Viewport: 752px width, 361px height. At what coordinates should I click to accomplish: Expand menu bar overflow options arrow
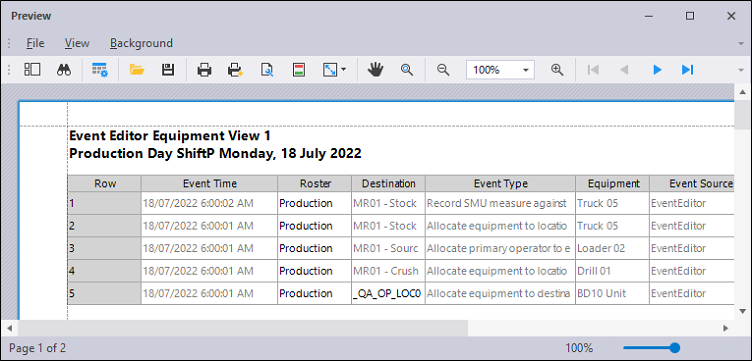click(x=740, y=43)
